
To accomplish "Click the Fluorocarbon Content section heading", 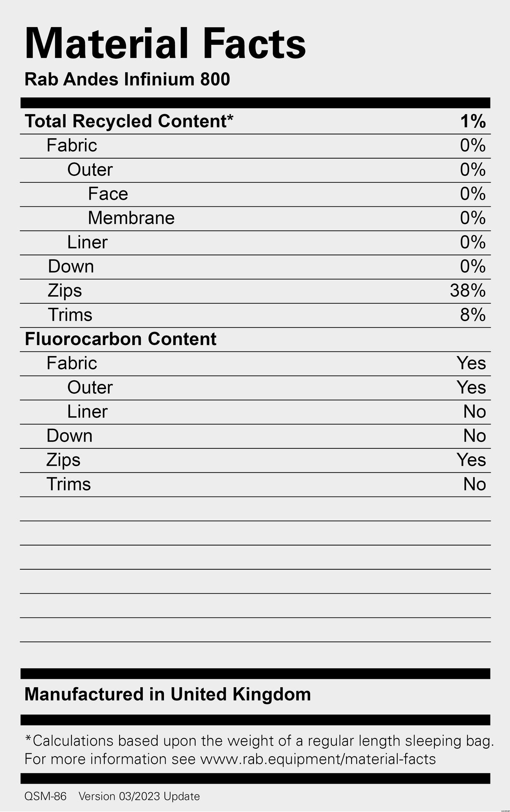I will tap(120, 339).
